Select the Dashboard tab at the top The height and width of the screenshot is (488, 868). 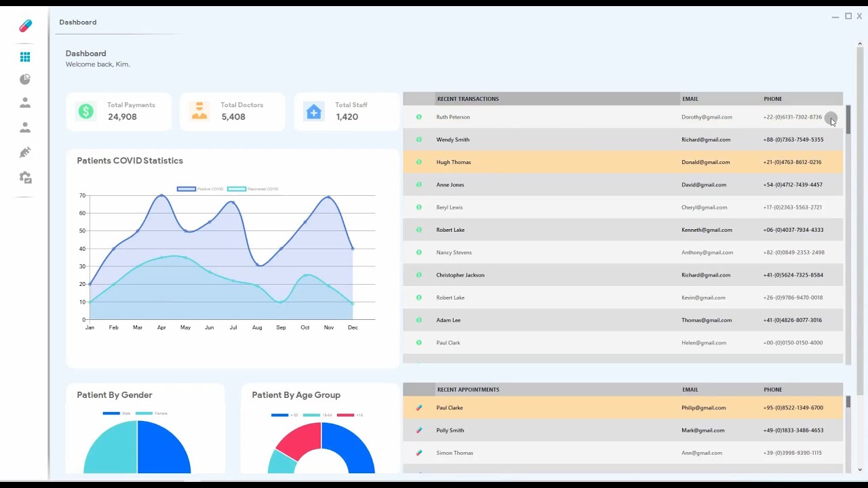coord(78,22)
